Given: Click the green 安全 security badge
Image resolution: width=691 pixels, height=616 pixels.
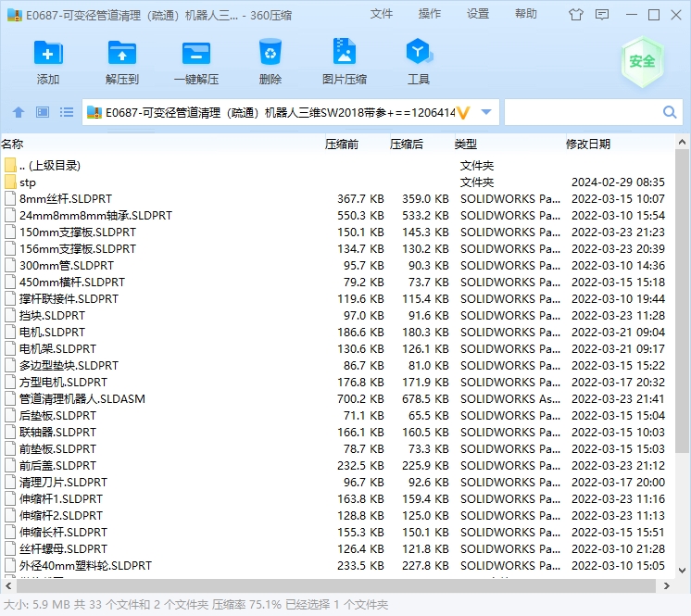Looking at the screenshot, I should [x=642, y=61].
